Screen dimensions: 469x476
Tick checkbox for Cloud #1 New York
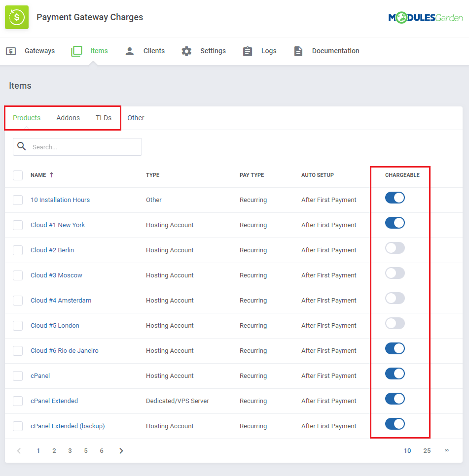coord(18,225)
